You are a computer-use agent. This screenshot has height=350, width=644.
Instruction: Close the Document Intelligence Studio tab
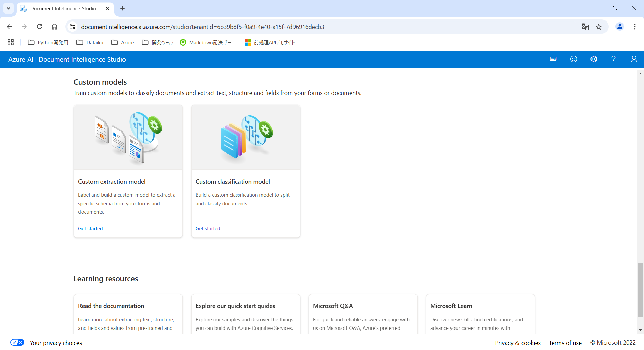pos(107,8)
